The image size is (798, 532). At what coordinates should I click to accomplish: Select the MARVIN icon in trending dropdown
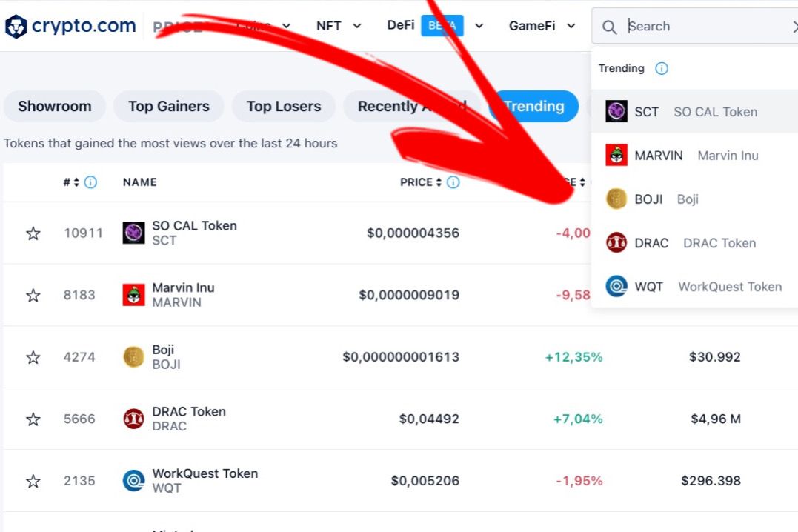click(616, 156)
